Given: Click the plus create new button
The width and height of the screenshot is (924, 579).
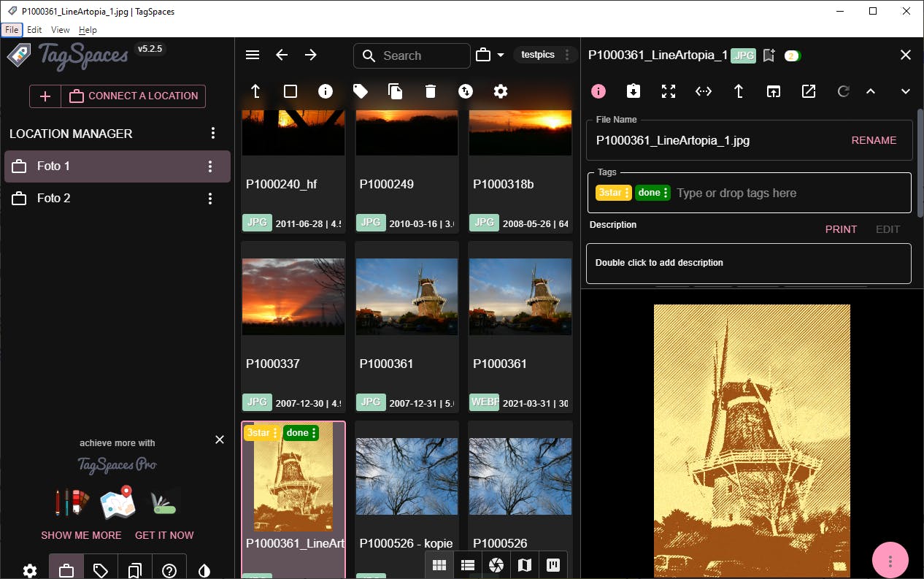Looking at the screenshot, I should (x=45, y=96).
